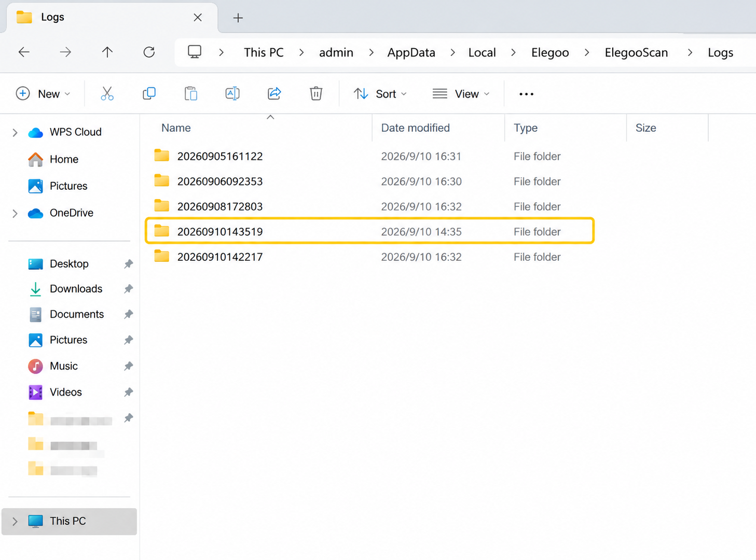Image resolution: width=756 pixels, height=560 pixels.
Task: Select folder 20260910143519
Action: point(370,231)
